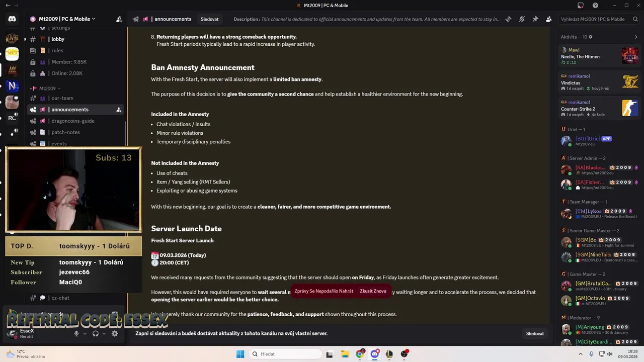644x362 pixels.
Task: Click Sledovat button in channel header
Action: (x=209, y=19)
